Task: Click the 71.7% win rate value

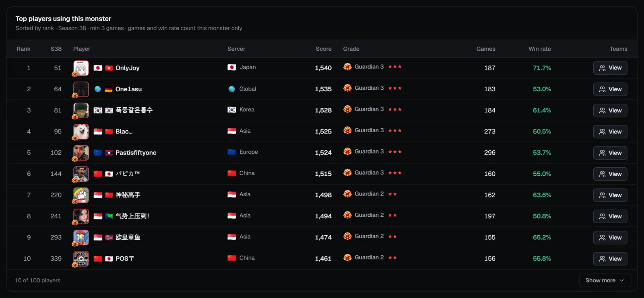Action: [x=542, y=68]
